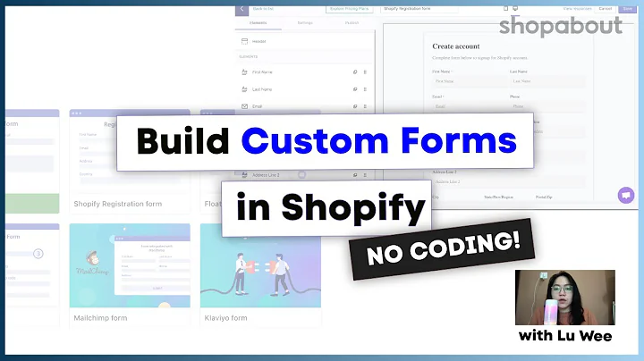
Task: Click the Phone input in form preview
Action: click(x=547, y=106)
